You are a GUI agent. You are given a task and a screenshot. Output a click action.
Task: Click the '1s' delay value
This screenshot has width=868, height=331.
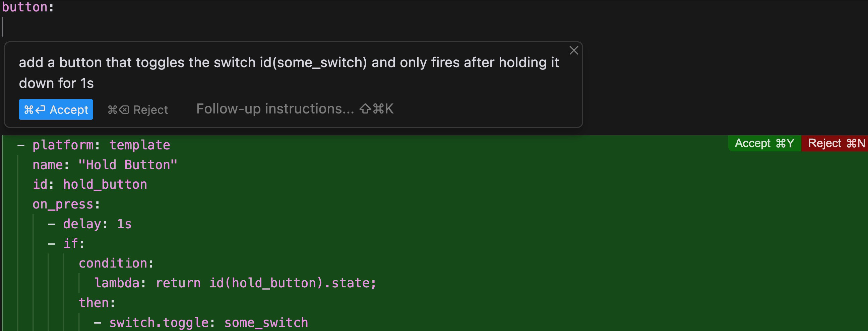point(124,224)
